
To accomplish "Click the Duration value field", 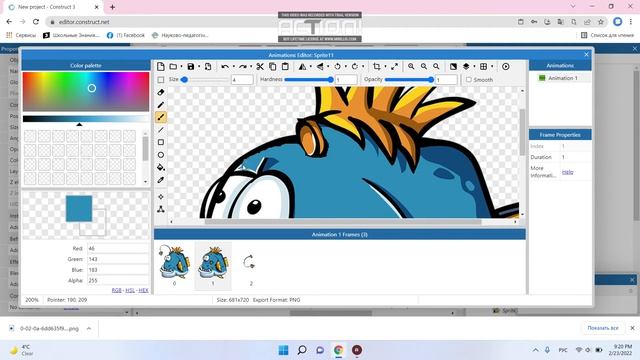I will point(576,157).
